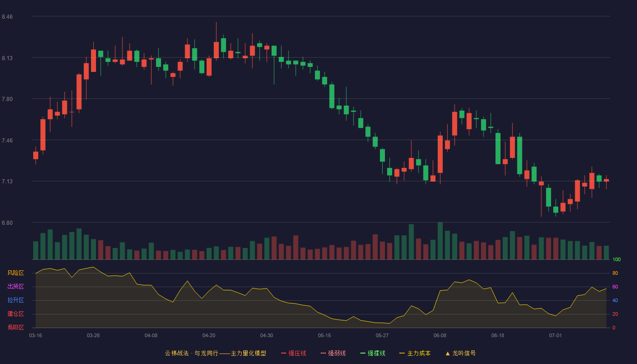This screenshot has width=637, height=364.
Task: Click the 60 indicator scale label
Action: 615,287
